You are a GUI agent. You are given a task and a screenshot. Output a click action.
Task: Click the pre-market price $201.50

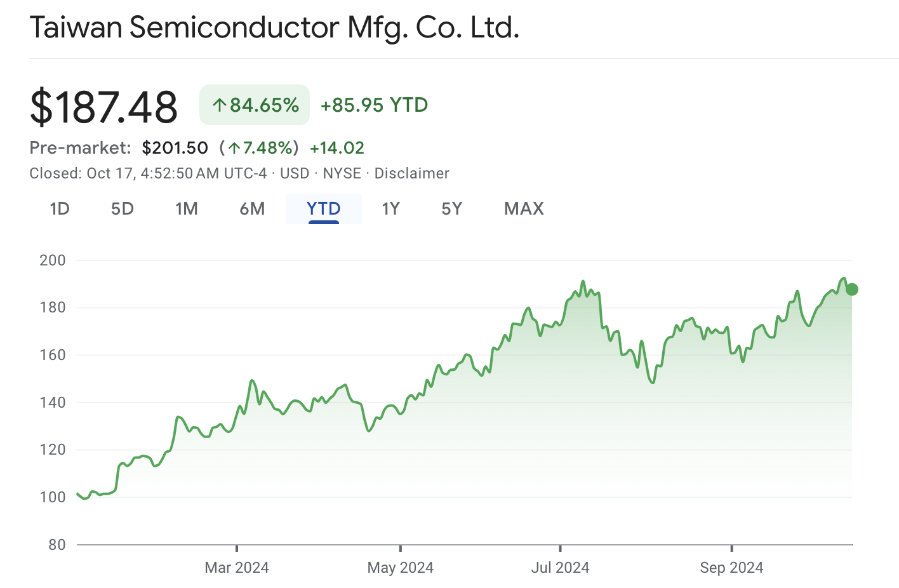(x=175, y=148)
